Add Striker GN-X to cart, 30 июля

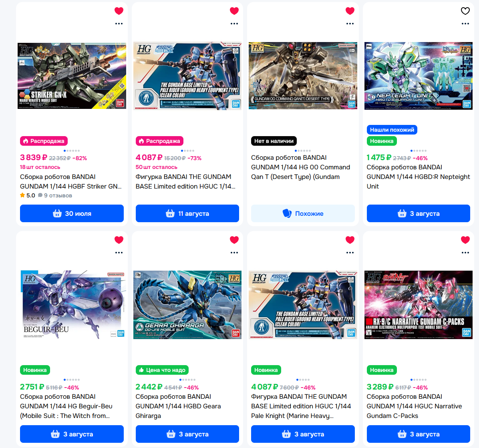(72, 213)
